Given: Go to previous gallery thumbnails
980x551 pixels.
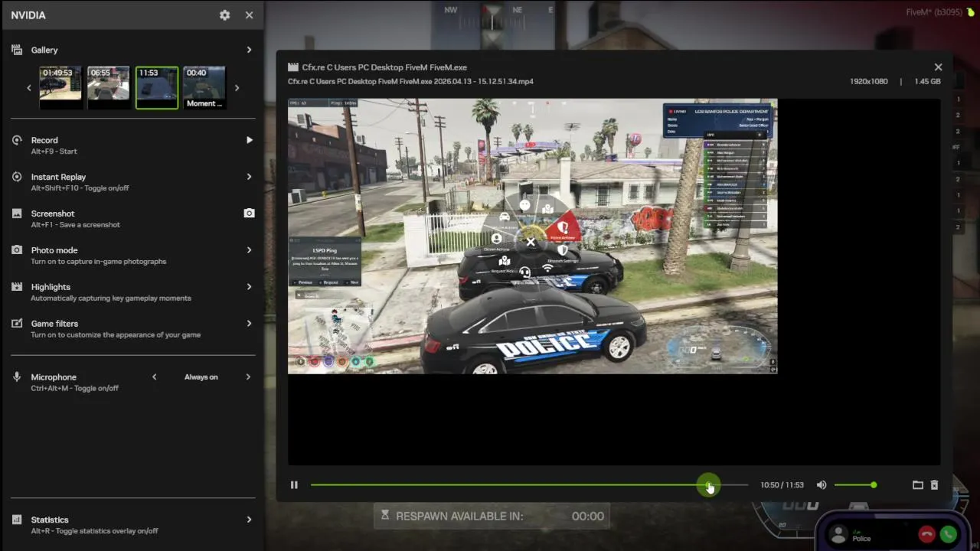Looking at the screenshot, I should pyautogui.click(x=29, y=88).
